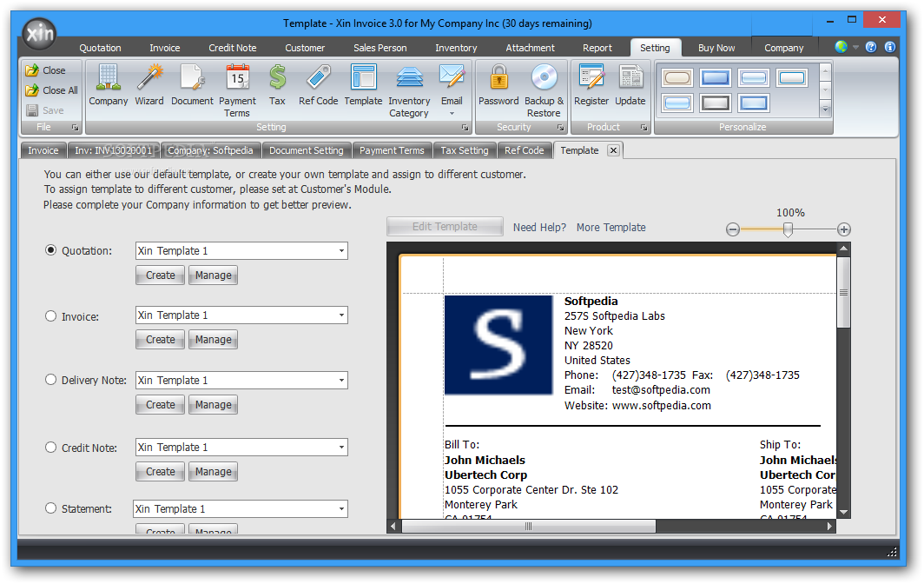Viewport: 924px width, 584px height.
Task: Open the Company ribbon tab
Action: point(783,48)
